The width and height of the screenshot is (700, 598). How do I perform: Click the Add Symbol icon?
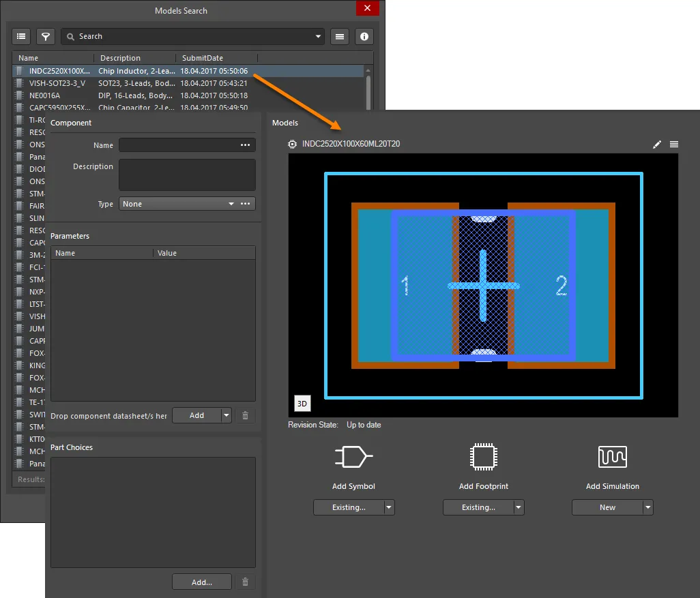[353, 457]
